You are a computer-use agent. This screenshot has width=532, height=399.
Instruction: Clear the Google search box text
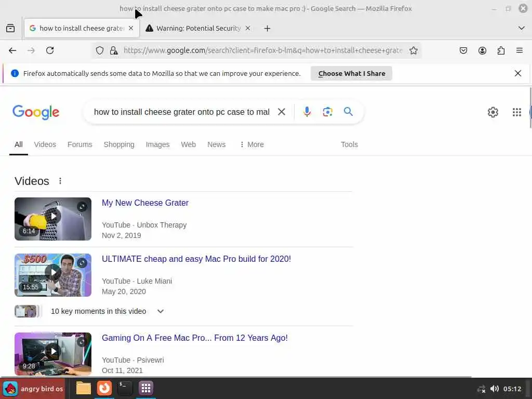[x=281, y=112]
